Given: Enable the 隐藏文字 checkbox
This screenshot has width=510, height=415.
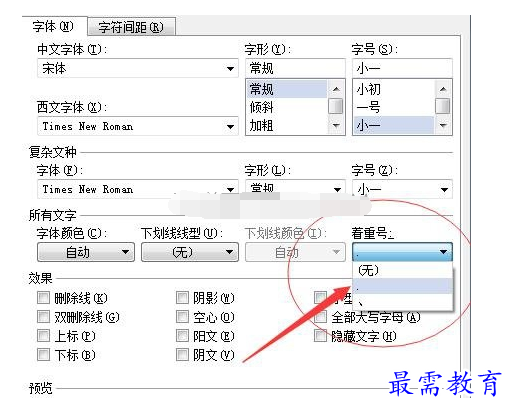Looking at the screenshot, I should [321, 336].
